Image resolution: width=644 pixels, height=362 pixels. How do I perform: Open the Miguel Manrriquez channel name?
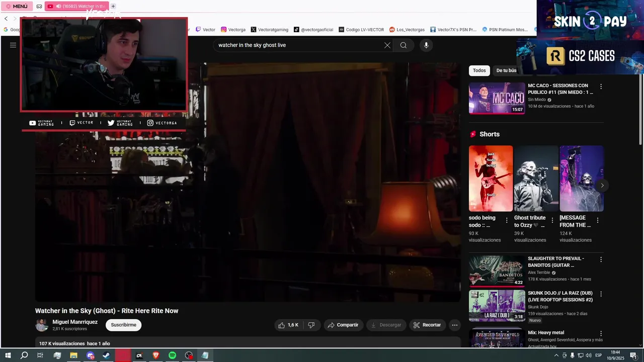[75, 322]
